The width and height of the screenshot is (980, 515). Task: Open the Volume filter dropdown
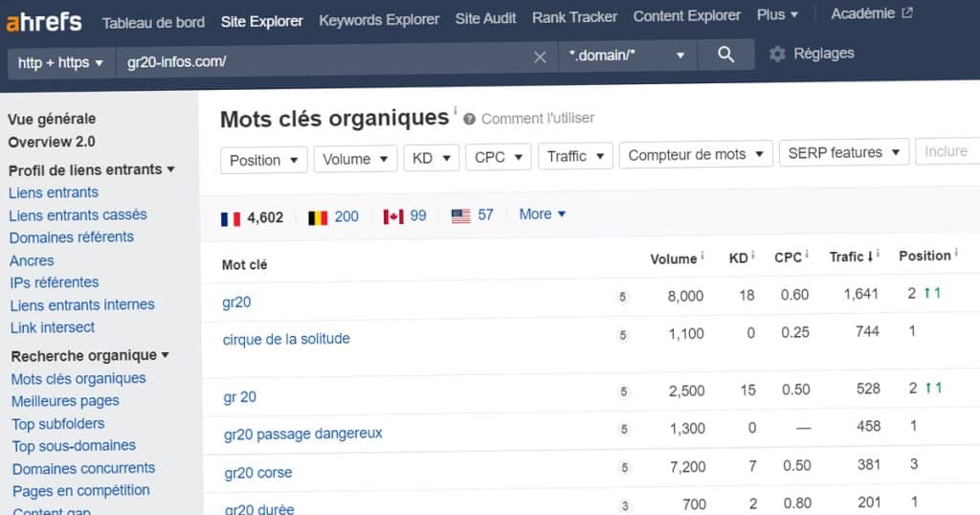pos(355,159)
